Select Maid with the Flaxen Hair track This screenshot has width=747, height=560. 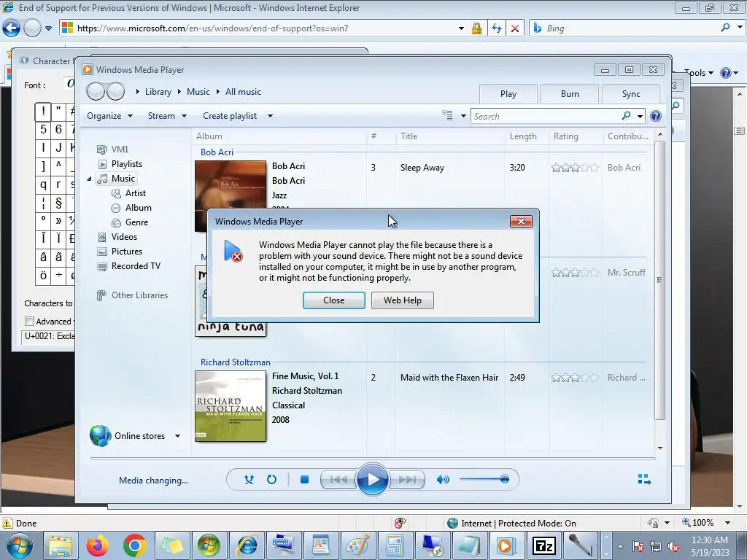pyautogui.click(x=449, y=378)
